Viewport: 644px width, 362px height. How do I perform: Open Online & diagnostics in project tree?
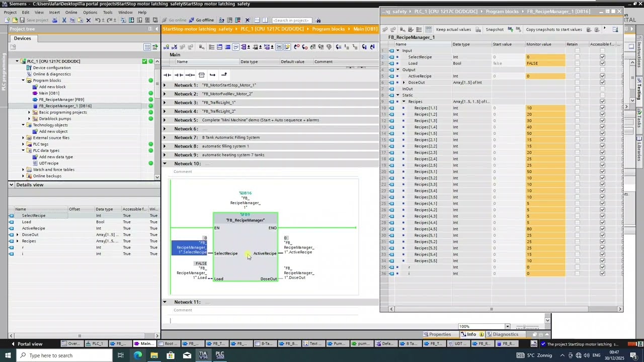tap(52, 74)
